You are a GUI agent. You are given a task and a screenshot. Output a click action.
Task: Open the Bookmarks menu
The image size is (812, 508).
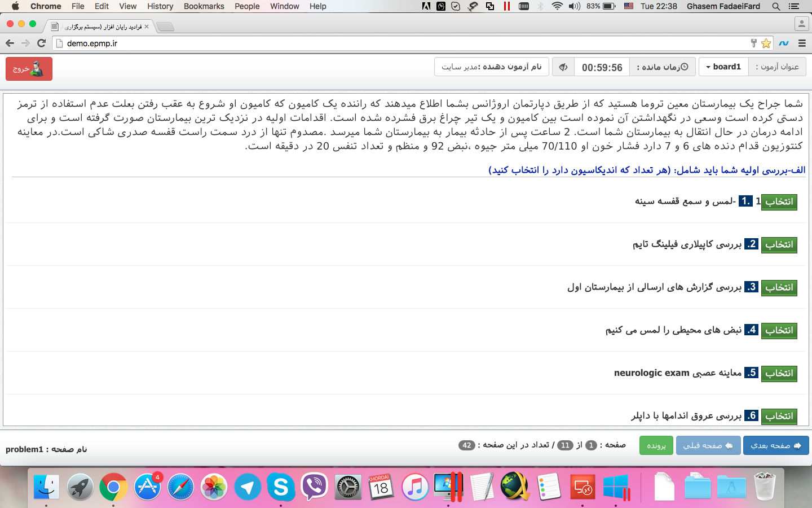(x=204, y=6)
